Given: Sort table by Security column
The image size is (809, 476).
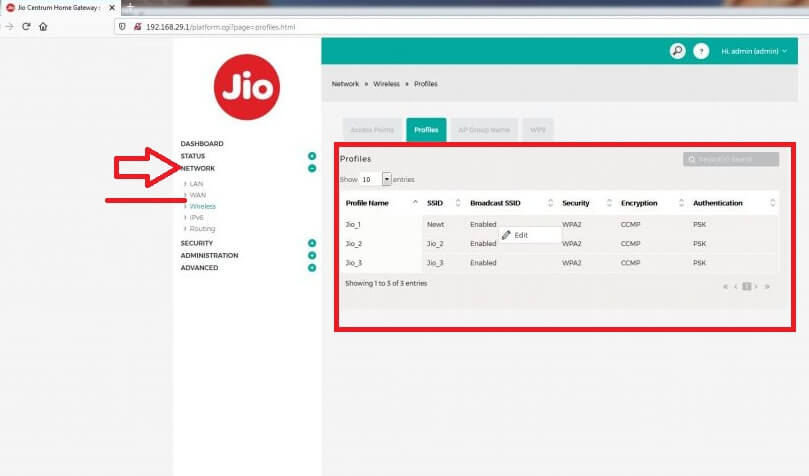Looking at the screenshot, I should [x=586, y=203].
